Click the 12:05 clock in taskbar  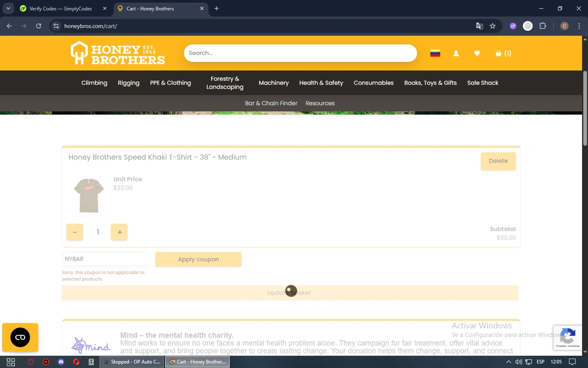(556, 362)
